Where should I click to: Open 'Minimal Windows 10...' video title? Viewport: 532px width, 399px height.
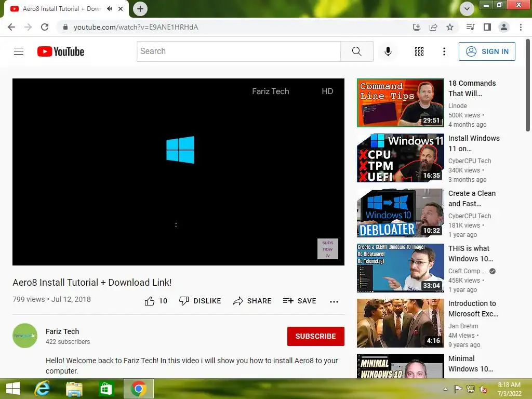click(x=470, y=364)
